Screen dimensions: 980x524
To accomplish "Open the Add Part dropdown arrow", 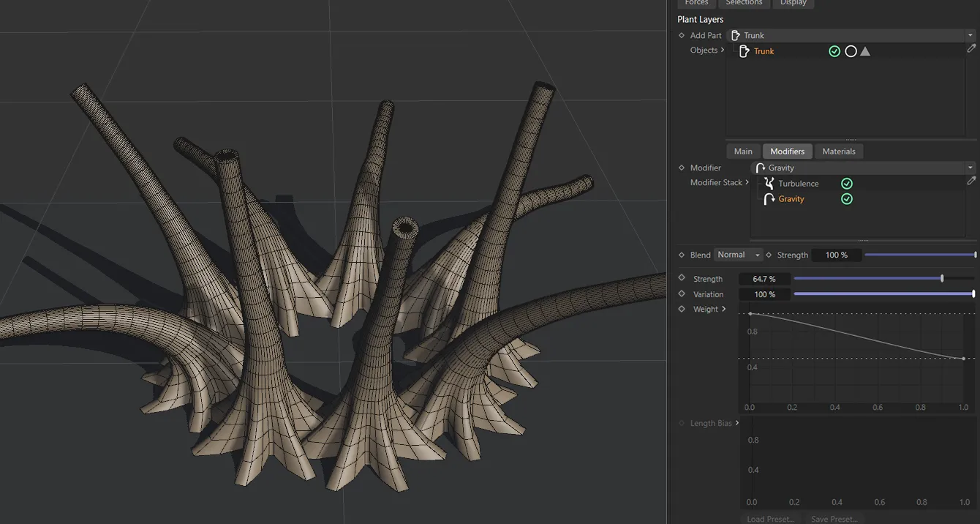I will (970, 34).
